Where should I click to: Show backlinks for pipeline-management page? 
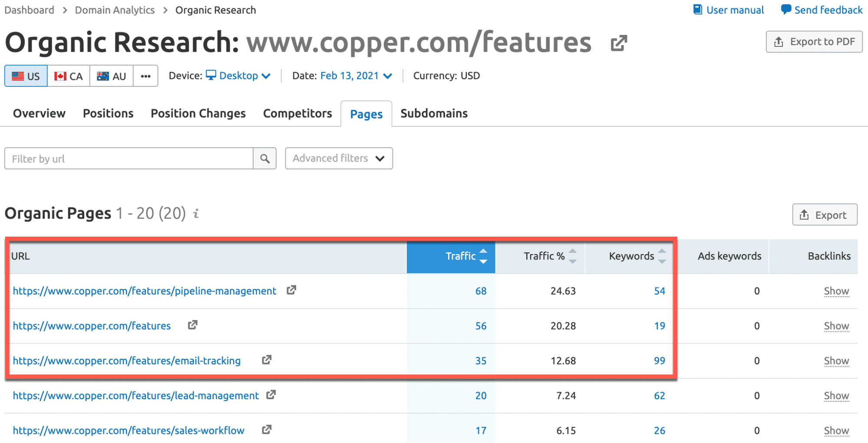836,291
